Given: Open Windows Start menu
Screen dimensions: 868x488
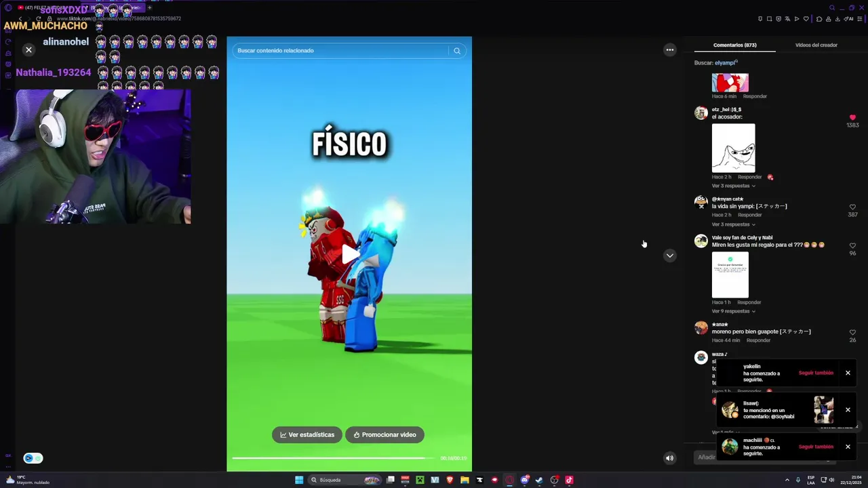Looking at the screenshot, I should [299, 480].
